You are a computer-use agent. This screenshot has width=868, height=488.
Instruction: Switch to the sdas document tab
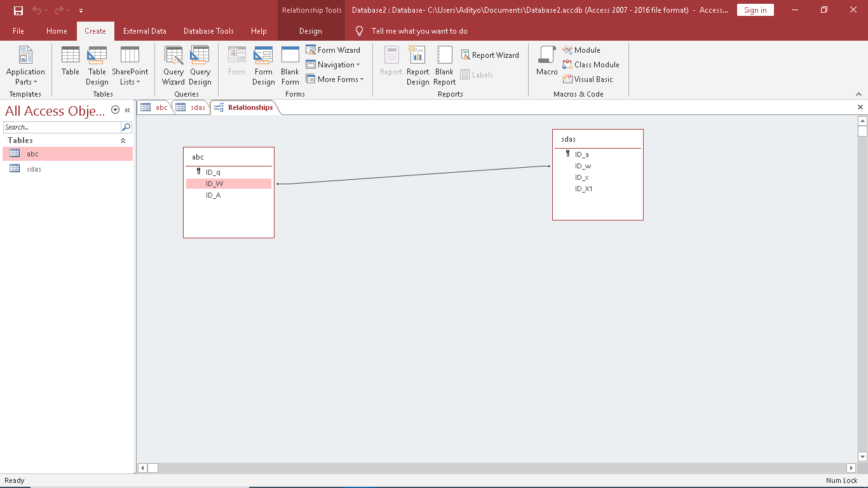click(192, 107)
